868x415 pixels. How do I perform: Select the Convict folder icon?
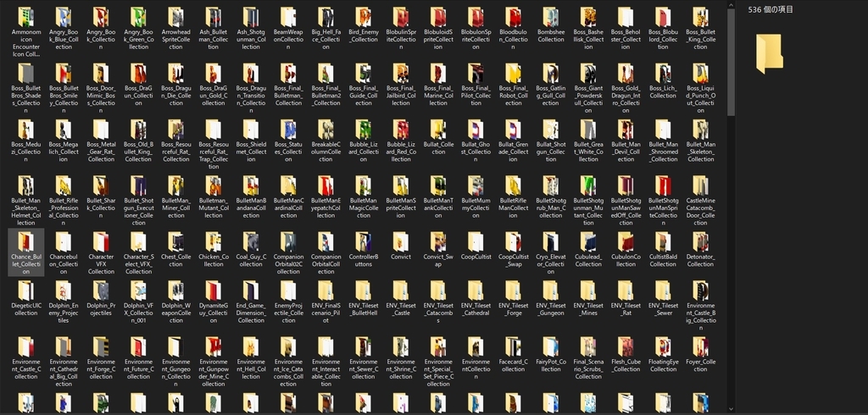click(401, 242)
